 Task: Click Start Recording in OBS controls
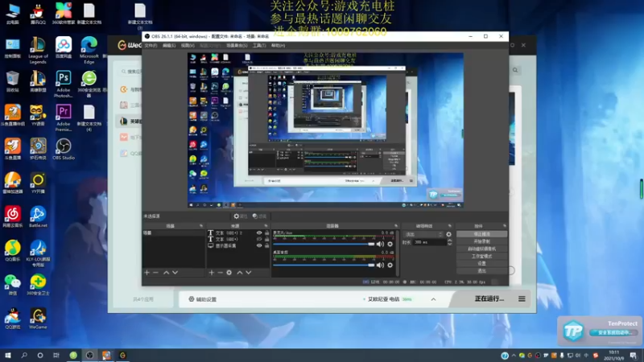[481, 241]
